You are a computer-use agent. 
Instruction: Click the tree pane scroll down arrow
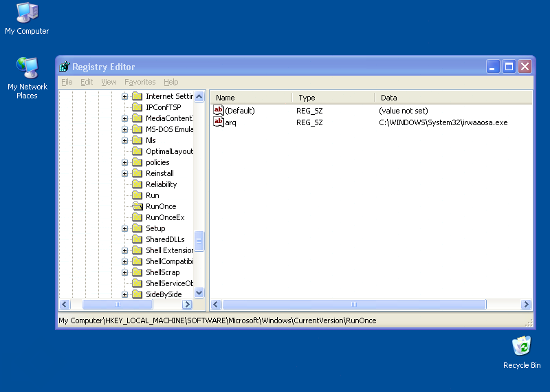199,293
